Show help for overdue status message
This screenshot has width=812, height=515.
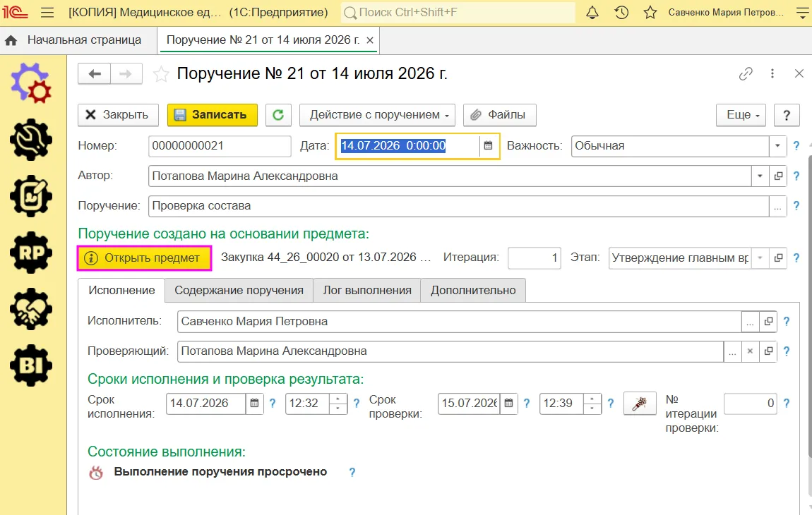(x=352, y=472)
